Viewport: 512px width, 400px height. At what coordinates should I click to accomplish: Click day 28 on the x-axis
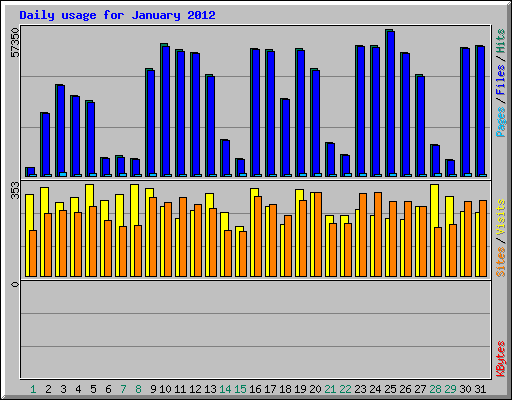pyautogui.click(x=435, y=389)
